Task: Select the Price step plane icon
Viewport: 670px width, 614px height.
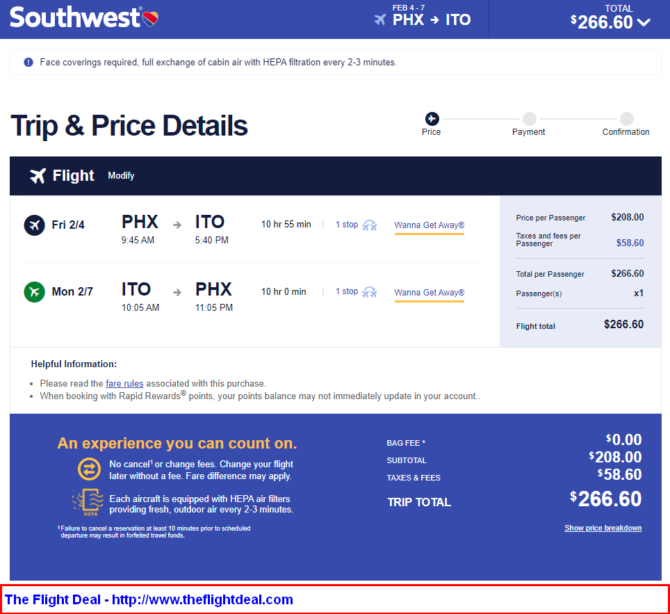Action: coord(432,118)
